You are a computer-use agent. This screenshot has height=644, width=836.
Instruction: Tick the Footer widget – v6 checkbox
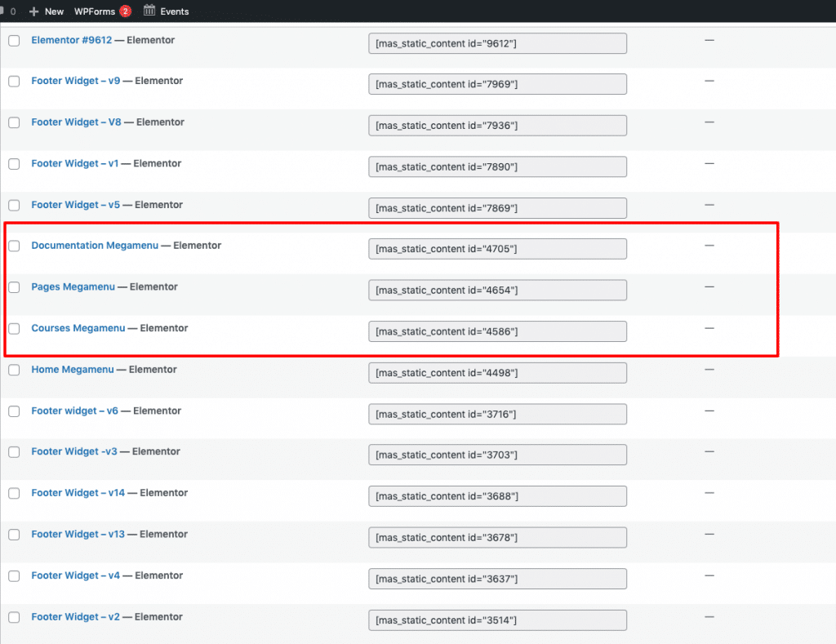click(x=14, y=411)
